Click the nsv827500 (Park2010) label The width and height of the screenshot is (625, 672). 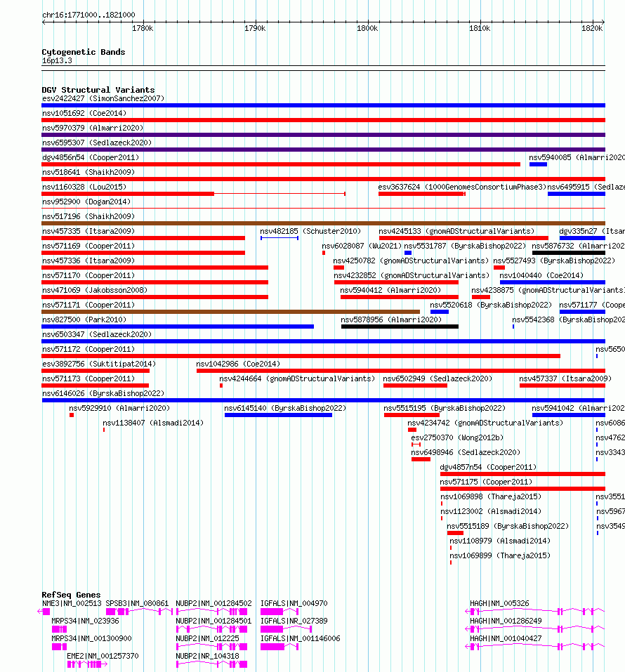pyautogui.click(x=84, y=319)
